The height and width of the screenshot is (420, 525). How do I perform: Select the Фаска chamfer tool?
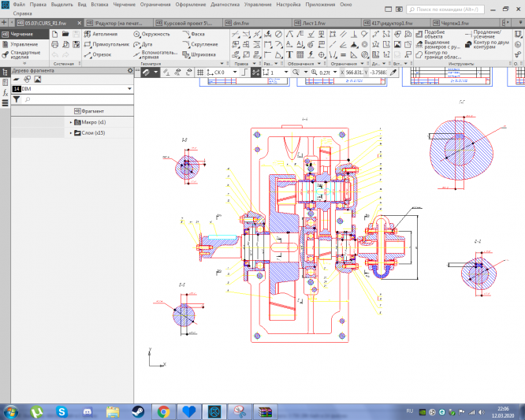click(197, 35)
